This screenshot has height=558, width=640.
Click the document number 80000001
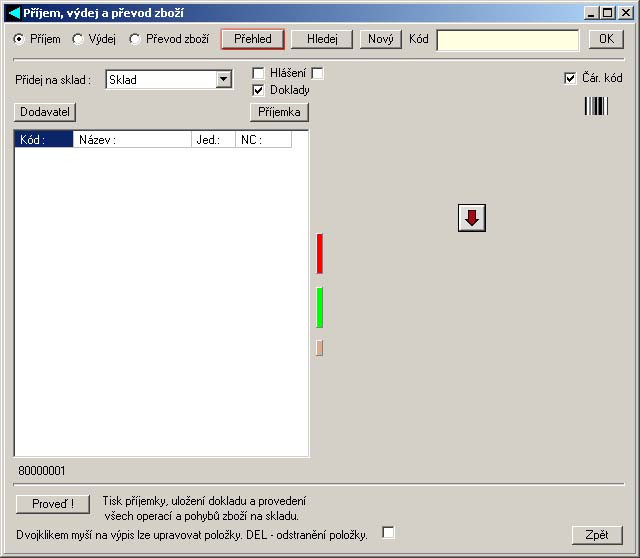(42, 471)
